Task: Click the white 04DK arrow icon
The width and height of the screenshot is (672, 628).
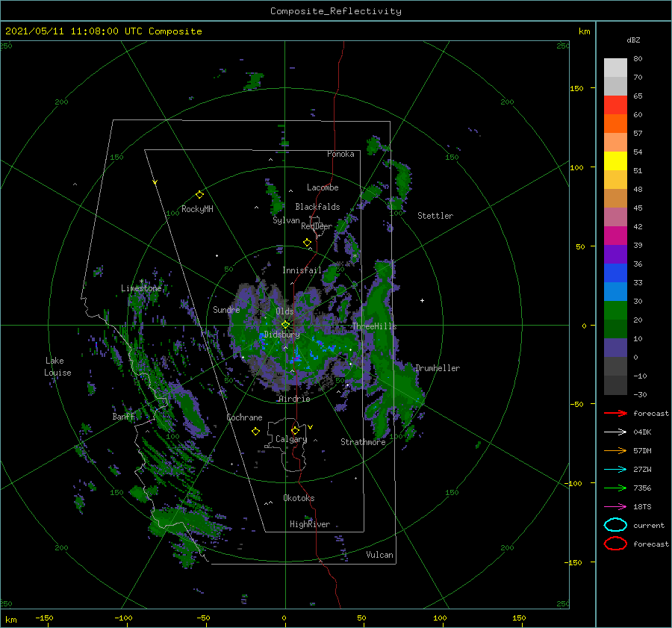Action: [x=615, y=432]
